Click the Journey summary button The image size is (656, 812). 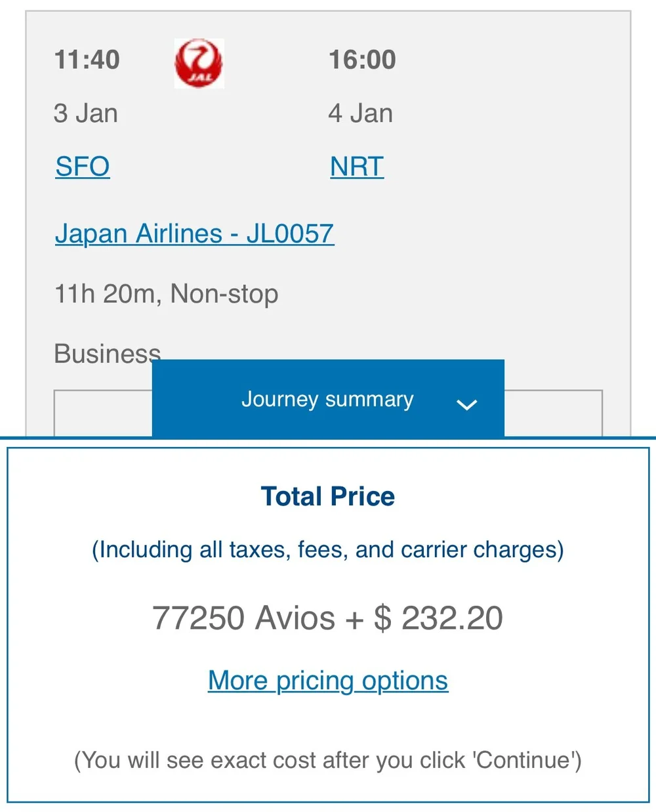(328, 398)
